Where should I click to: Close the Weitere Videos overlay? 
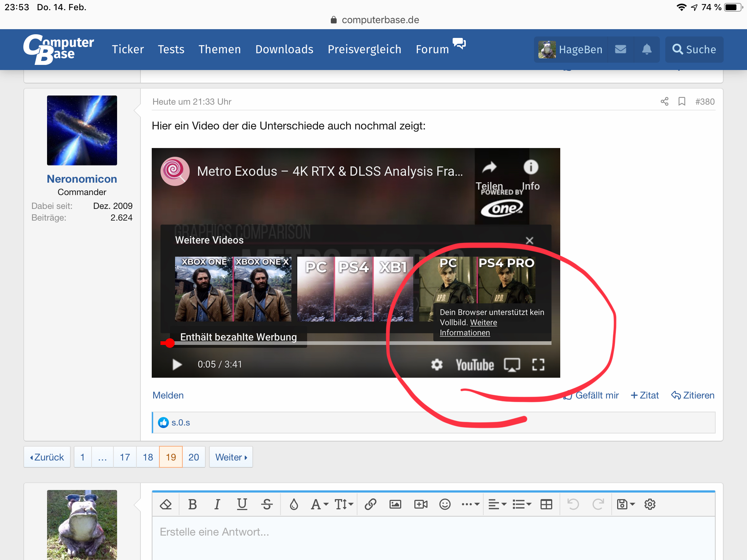pos(530,241)
